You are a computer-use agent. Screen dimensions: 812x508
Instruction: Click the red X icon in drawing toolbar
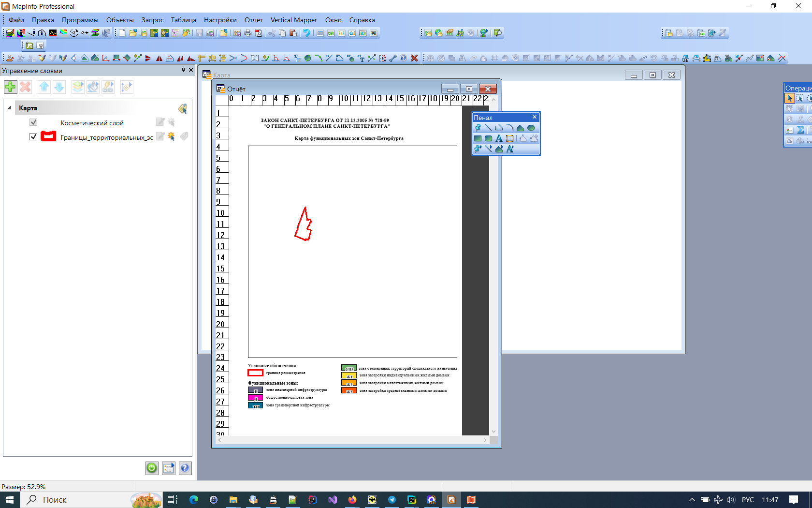pos(414,58)
